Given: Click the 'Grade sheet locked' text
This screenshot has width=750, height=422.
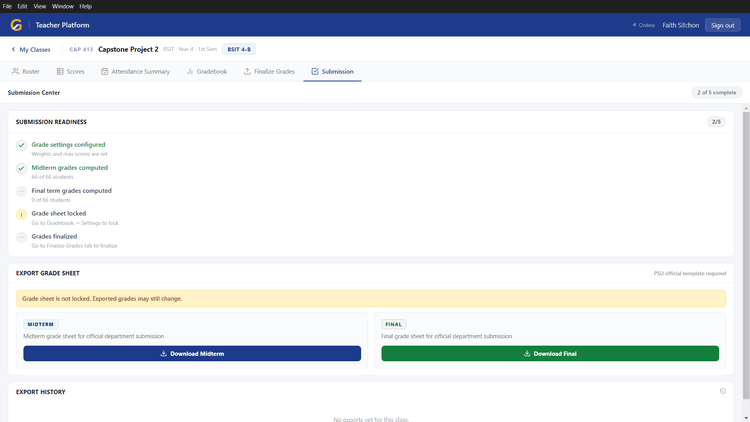Looking at the screenshot, I should (x=59, y=213).
